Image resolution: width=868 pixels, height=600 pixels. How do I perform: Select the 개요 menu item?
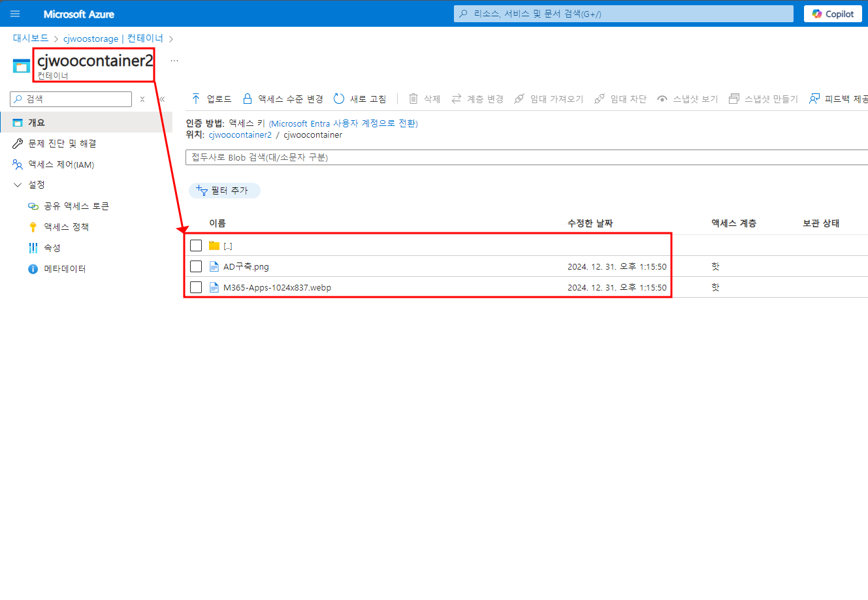86,122
